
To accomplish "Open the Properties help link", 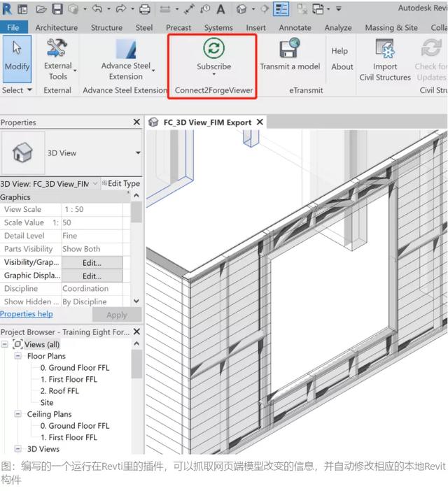I will click(27, 314).
